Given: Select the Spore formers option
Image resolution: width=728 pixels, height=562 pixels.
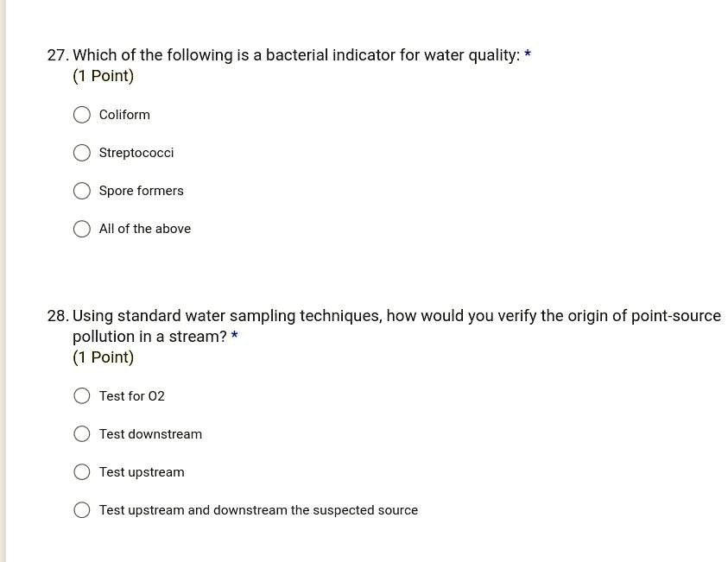Looking at the screenshot, I should coord(81,191).
